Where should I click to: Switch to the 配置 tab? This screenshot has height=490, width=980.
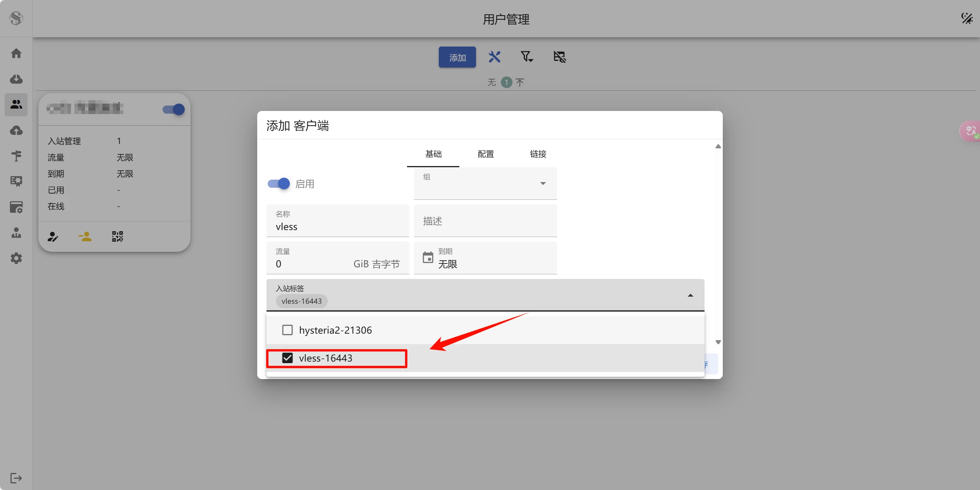tap(485, 154)
